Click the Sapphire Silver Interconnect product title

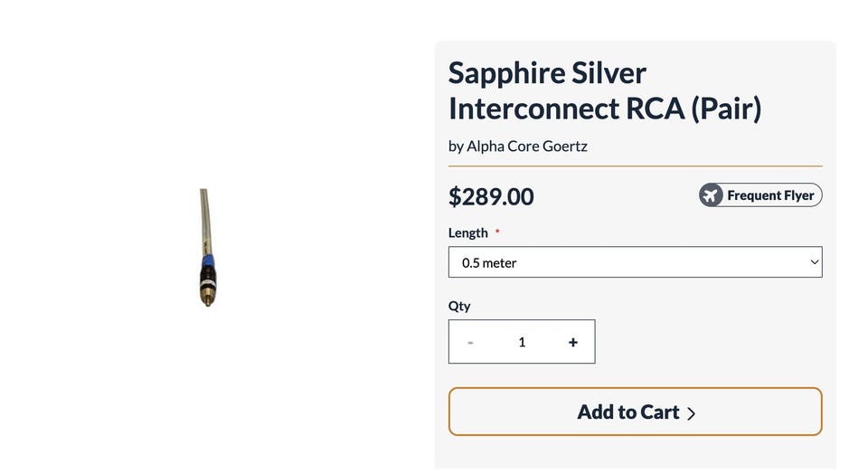point(605,90)
